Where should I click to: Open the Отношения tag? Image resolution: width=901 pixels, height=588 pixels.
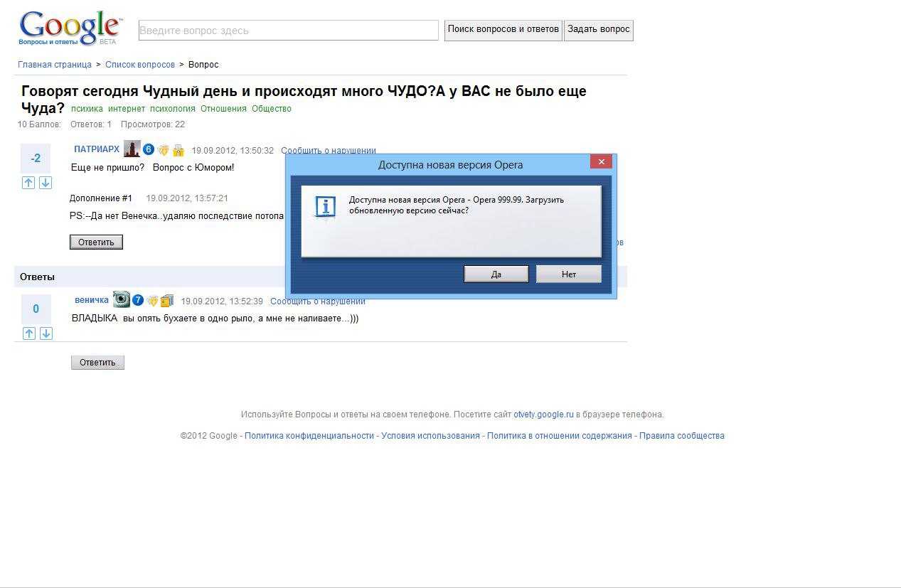tap(223, 109)
